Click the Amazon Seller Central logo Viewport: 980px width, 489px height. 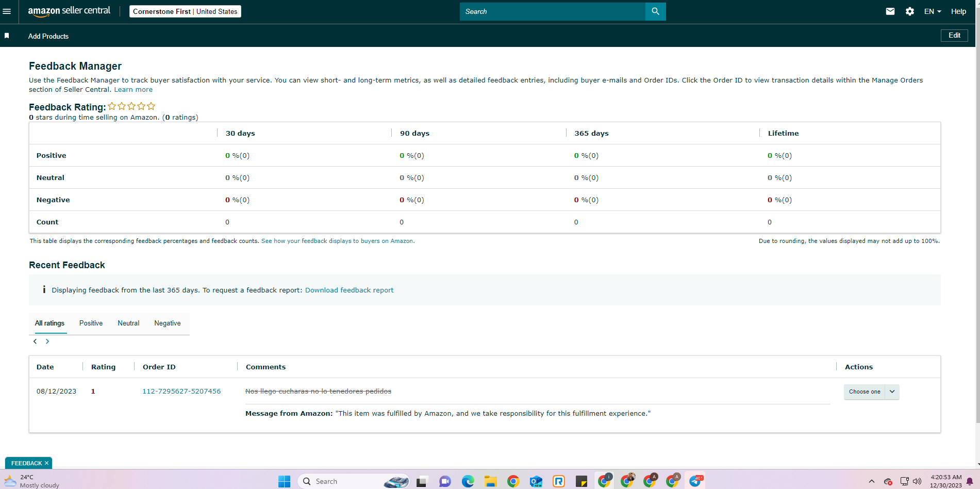(x=69, y=11)
